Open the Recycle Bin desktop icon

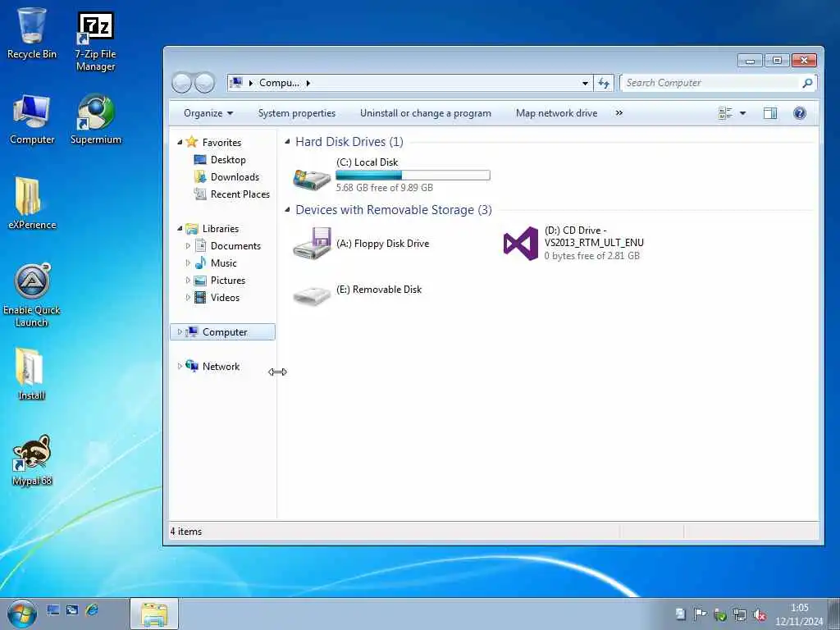32,33
